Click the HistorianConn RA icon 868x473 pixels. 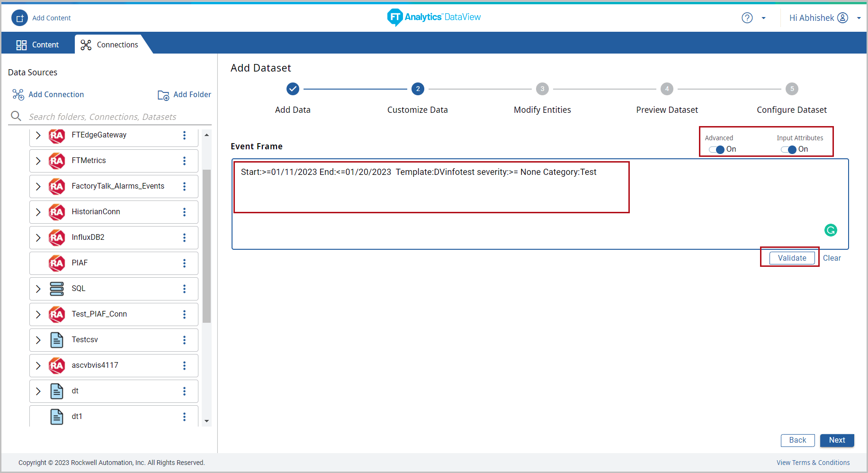pyautogui.click(x=57, y=212)
